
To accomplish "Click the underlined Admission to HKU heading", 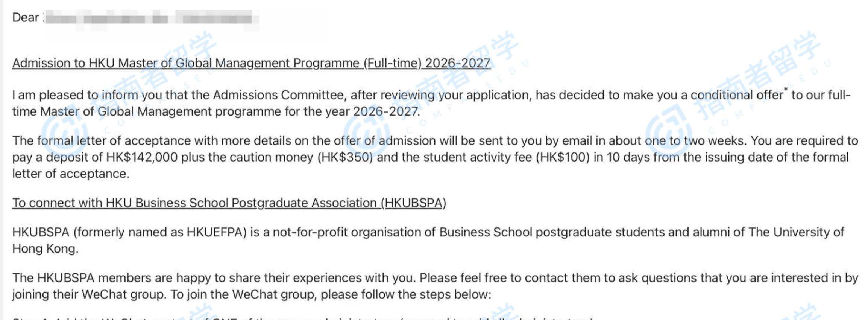I will point(251,63).
